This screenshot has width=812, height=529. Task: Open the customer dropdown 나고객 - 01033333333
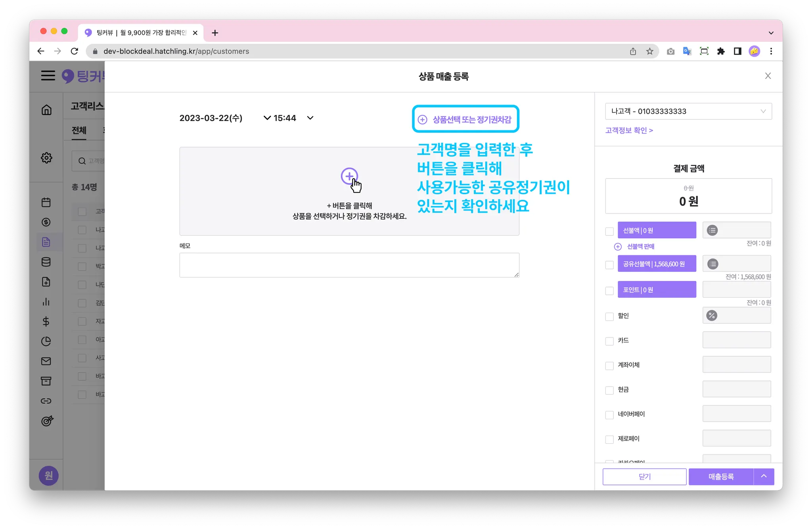coord(688,111)
